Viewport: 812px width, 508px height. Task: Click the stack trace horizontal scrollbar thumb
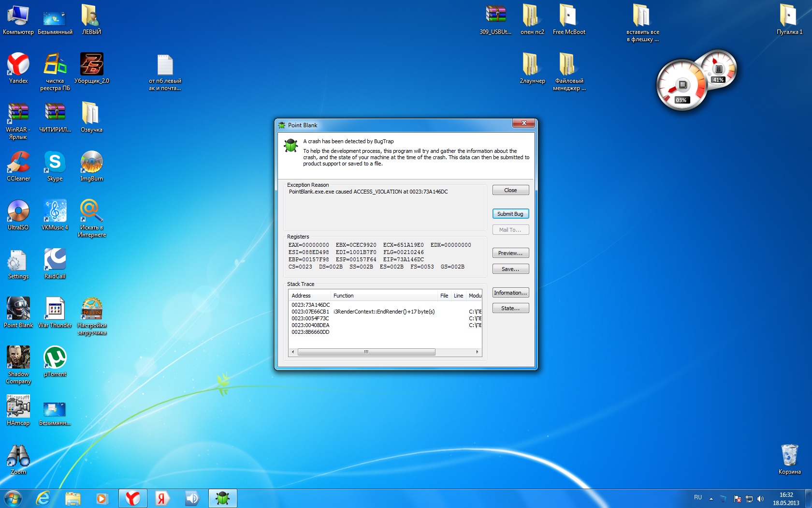pyautogui.click(x=366, y=352)
